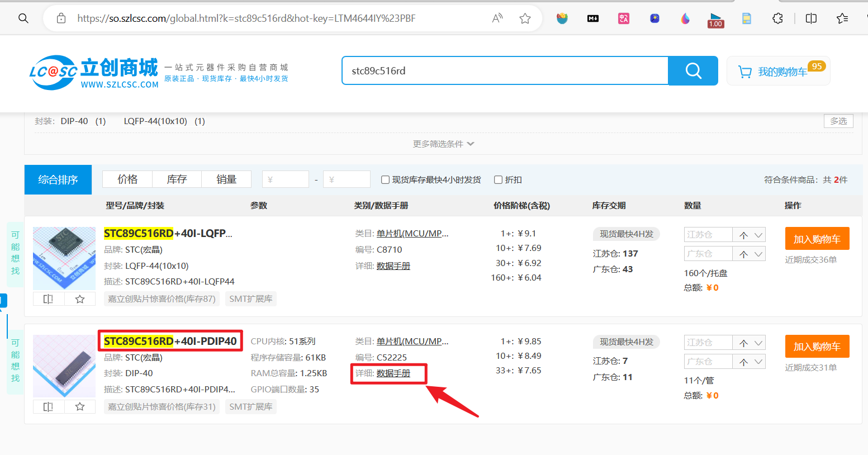Click the maximum price input field

[x=347, y=179]
